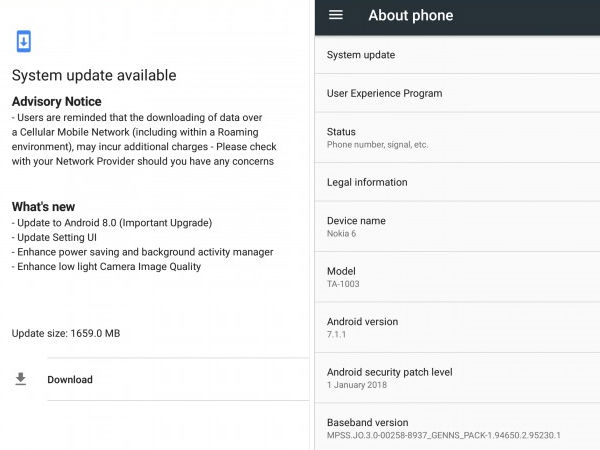Open the System update entry

point(457,55)
